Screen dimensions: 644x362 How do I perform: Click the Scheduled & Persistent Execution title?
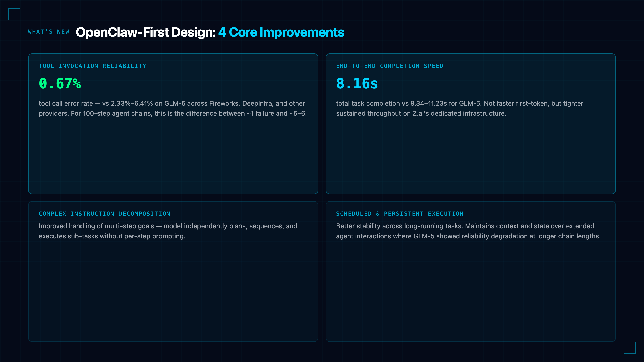[x=400, y=214]
